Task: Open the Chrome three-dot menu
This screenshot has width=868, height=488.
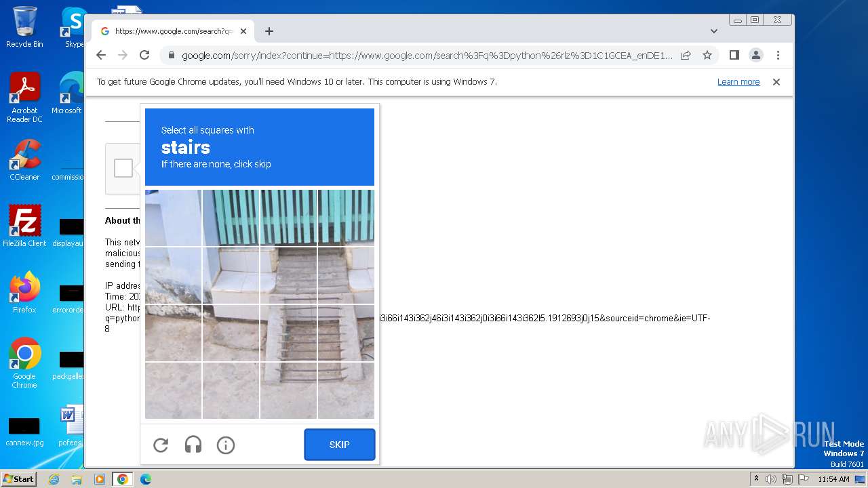Action: coord(778,56)
